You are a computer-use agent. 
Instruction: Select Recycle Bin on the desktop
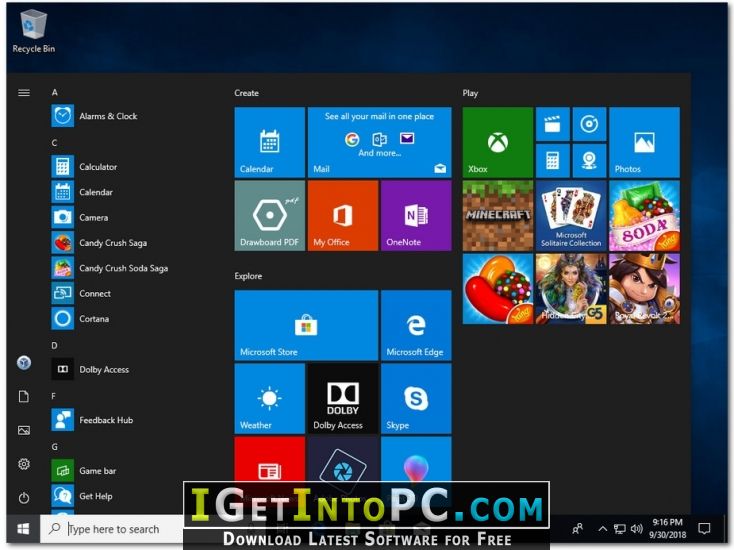tap(33, 32)
